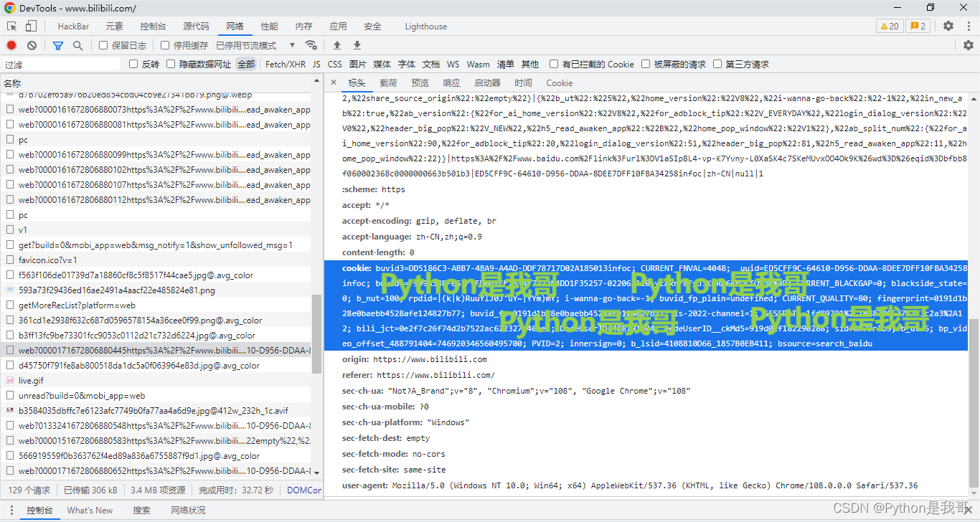Close the bottom drawer
This screenshot has height=522, width=980.
[x=968, y=511]
